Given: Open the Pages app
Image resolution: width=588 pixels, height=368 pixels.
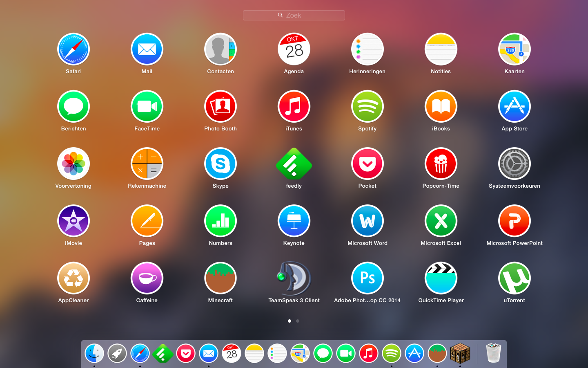Looking at the screenshot, I should click(147, 221).
